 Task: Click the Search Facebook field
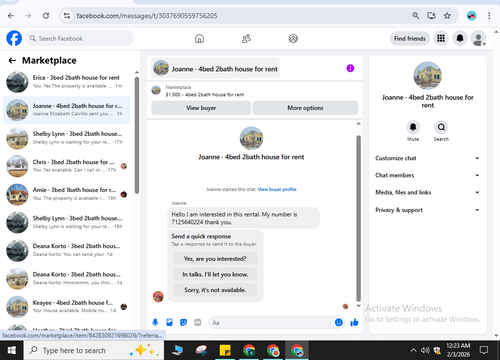pos(80,38)
